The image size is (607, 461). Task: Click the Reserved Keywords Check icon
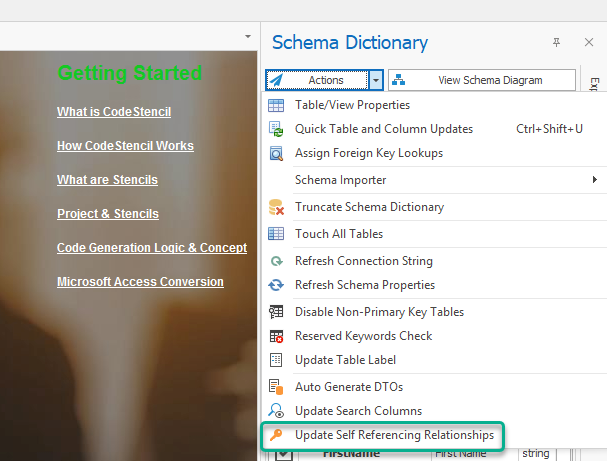(x=276, y=336)
